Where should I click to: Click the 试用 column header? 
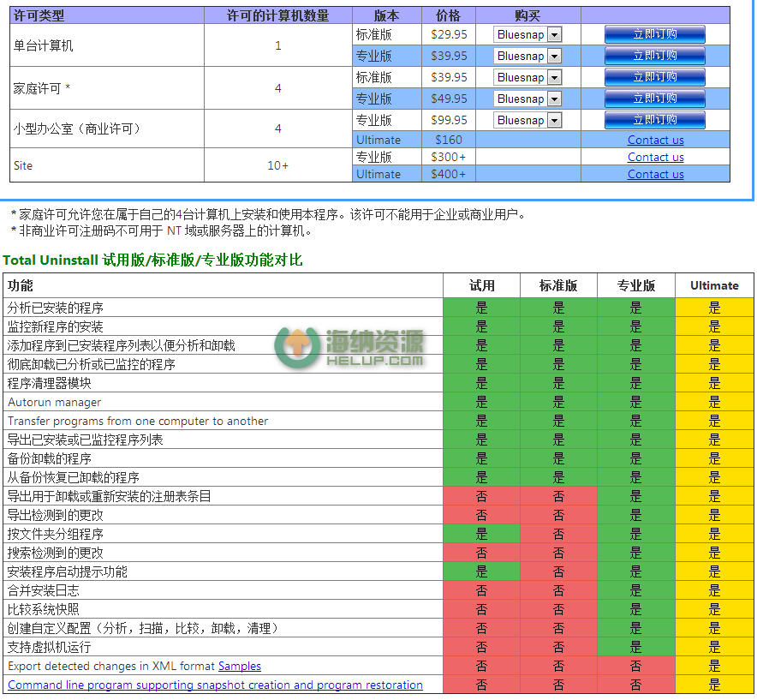pos(482,285)
